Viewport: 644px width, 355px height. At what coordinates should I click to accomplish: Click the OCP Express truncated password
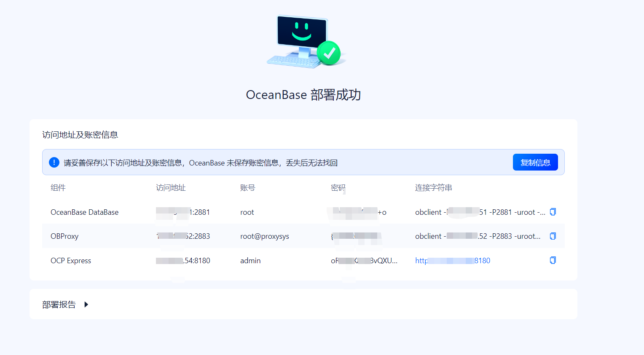364,261
